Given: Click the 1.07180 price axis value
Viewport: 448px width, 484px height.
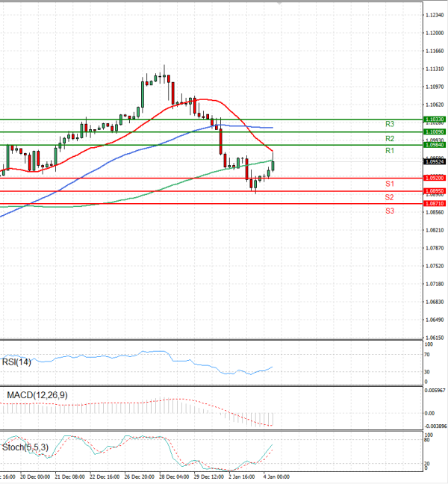Looking at the screenshot, I should click(435, 284).
